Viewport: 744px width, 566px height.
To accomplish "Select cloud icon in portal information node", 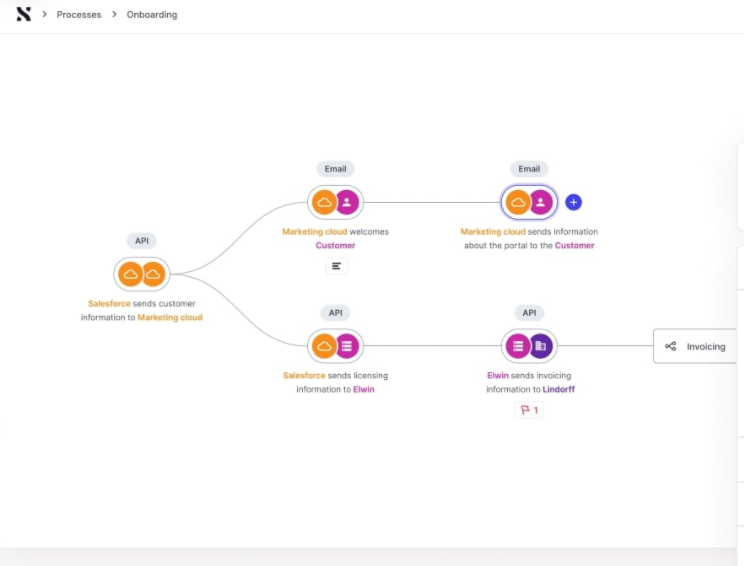I will point(518,203).
